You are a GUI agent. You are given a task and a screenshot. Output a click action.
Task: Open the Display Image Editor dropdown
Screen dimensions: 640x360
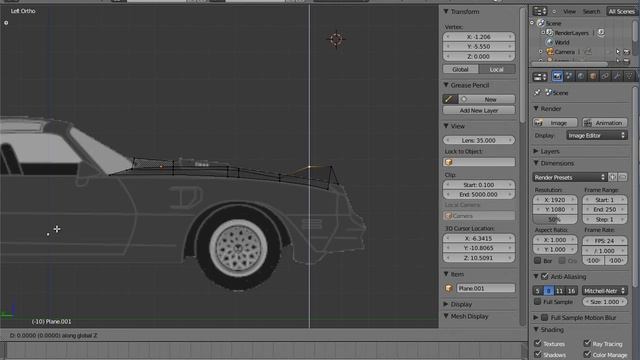[x=597, y=135]
